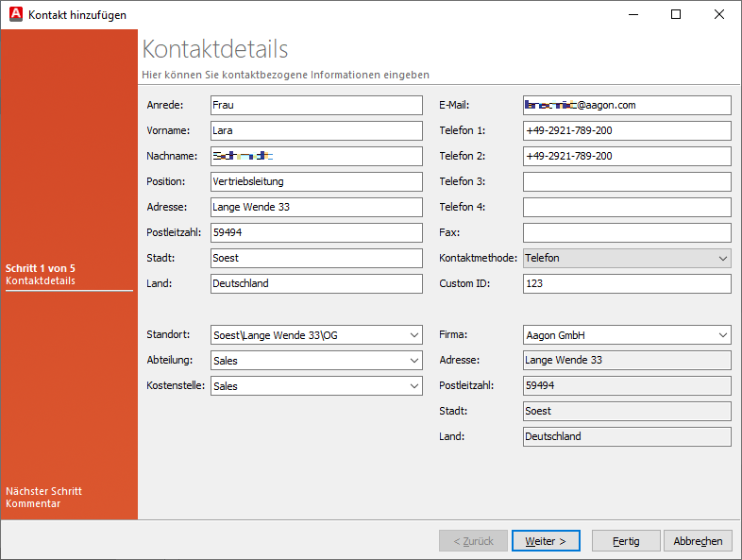Focus the empty Telefon 3 field
Viewport: 742px width, 560px height.
(627, 181)
